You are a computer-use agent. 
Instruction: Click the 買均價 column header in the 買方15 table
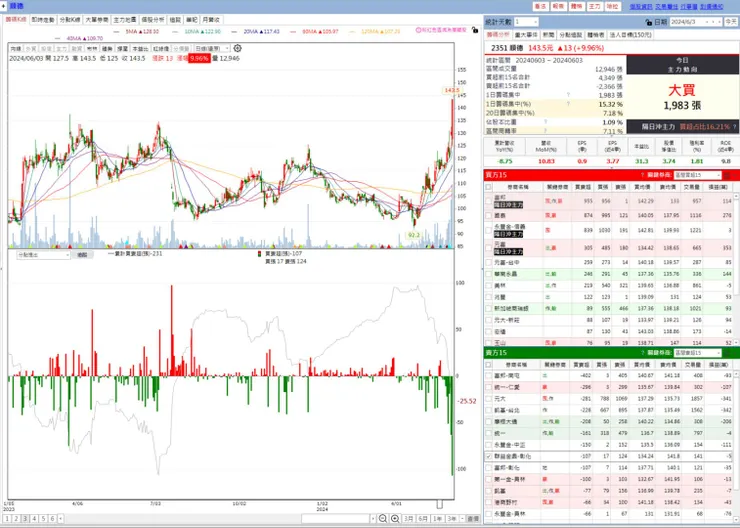pos(642,187)
